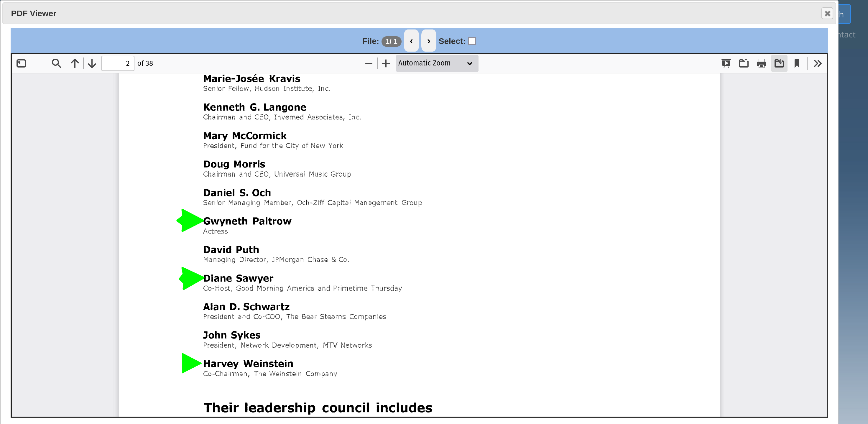Click the name Alan D. Schwartz

pyautogui.click(x=246, y=307)
